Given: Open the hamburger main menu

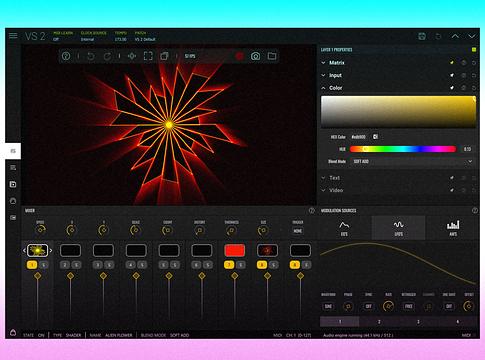Looking at the screenshot, I should click(x=13, y=36).
